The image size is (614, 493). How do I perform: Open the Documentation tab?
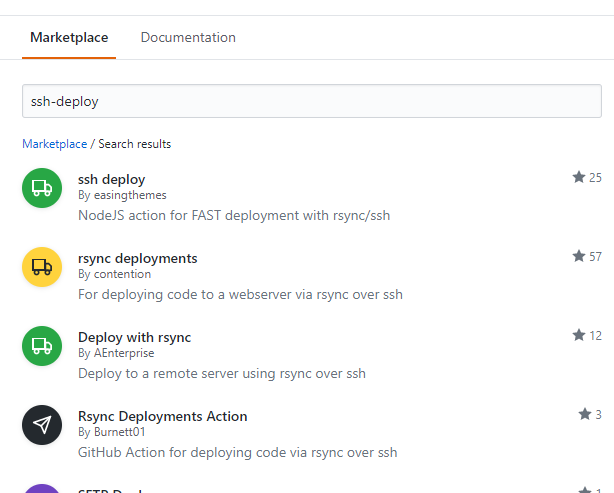tap(188, 38)
